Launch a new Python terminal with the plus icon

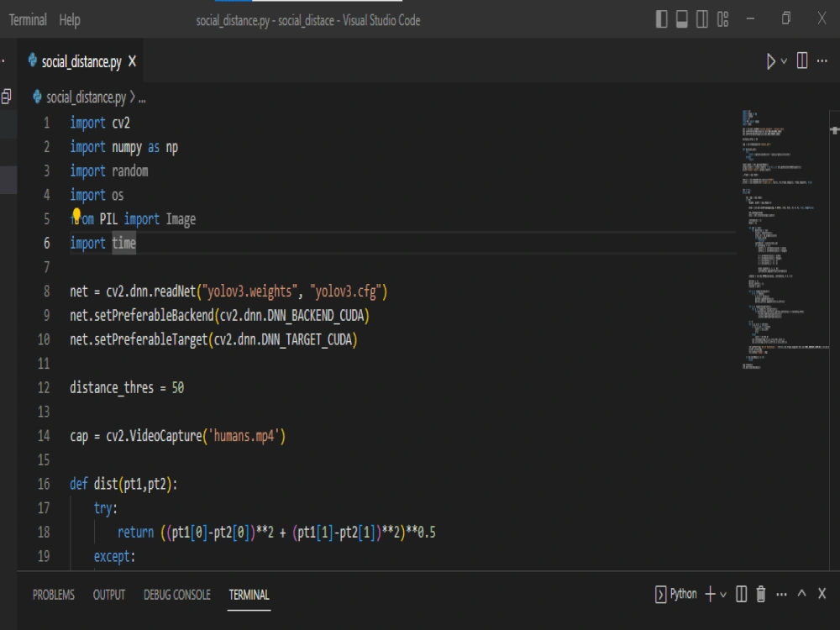click(x=710, y=594)
